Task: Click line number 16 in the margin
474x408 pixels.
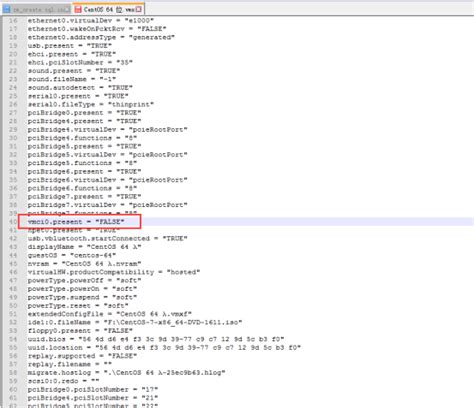Action: point(13,21)
